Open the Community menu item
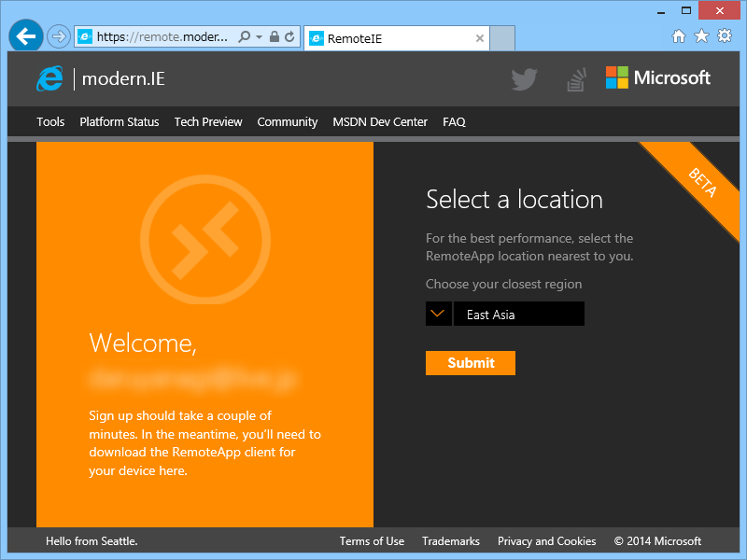 [287, 122]
